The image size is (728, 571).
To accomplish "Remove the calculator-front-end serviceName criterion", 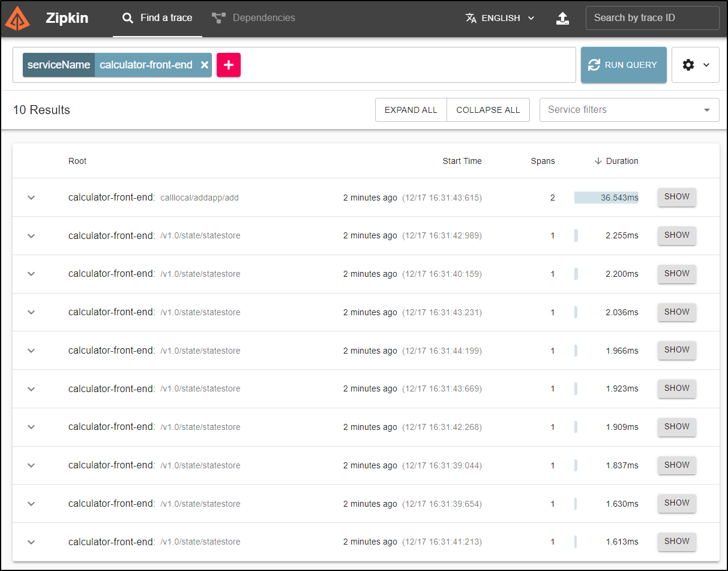I will pyautogui.click(x=205, y=65).
